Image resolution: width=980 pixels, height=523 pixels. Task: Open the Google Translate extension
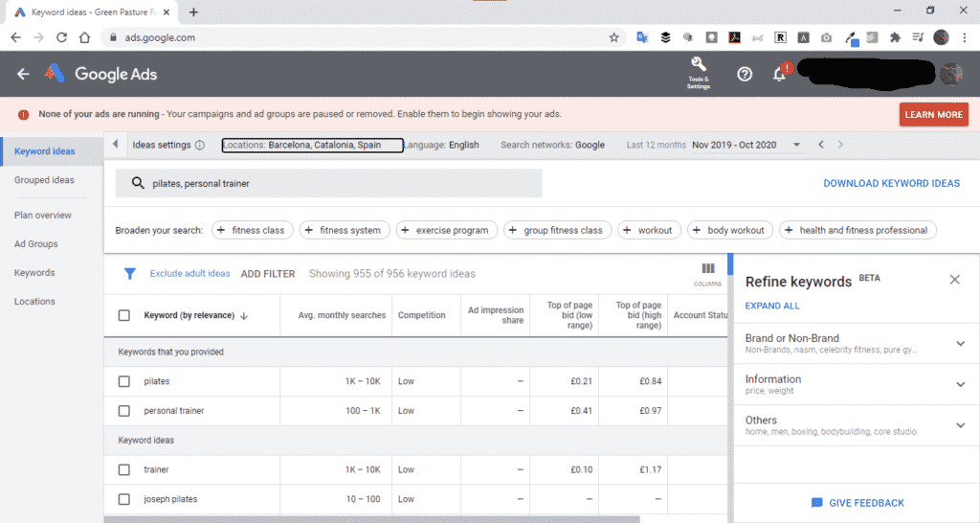coord(642,37)
